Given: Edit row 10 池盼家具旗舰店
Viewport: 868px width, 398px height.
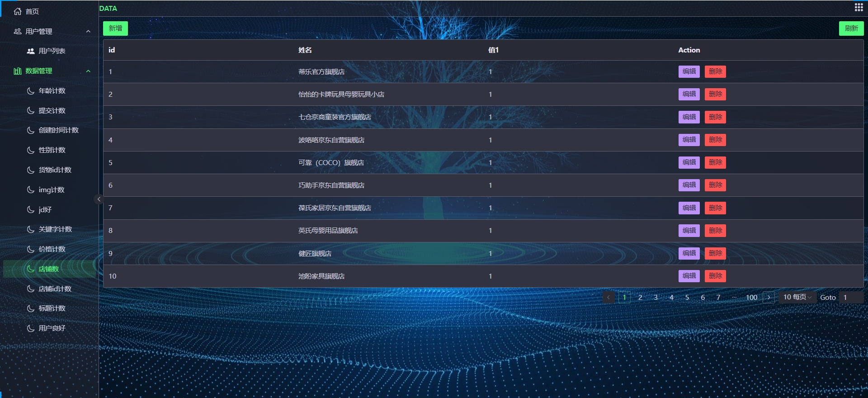Looking at the screenshot, I should click(689, 276).
